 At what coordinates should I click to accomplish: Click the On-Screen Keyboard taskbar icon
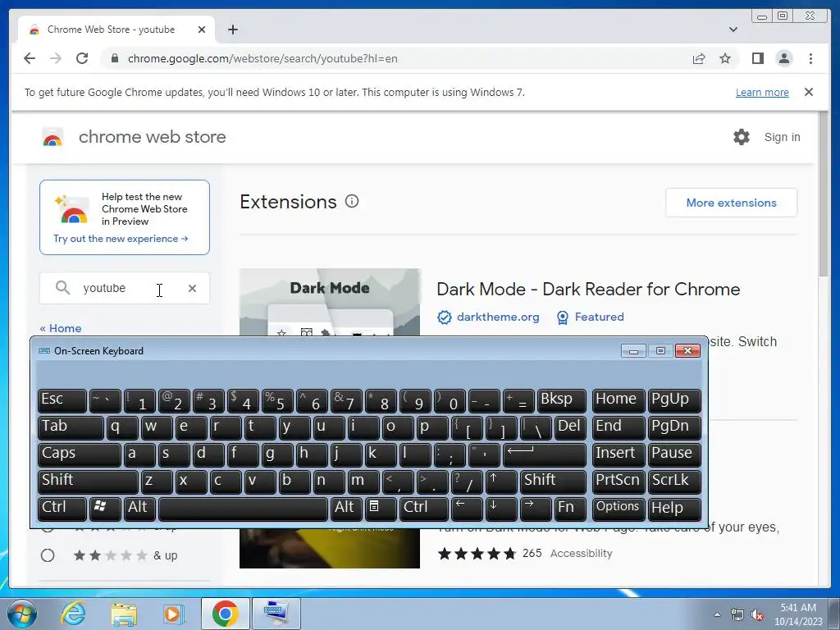276,614
